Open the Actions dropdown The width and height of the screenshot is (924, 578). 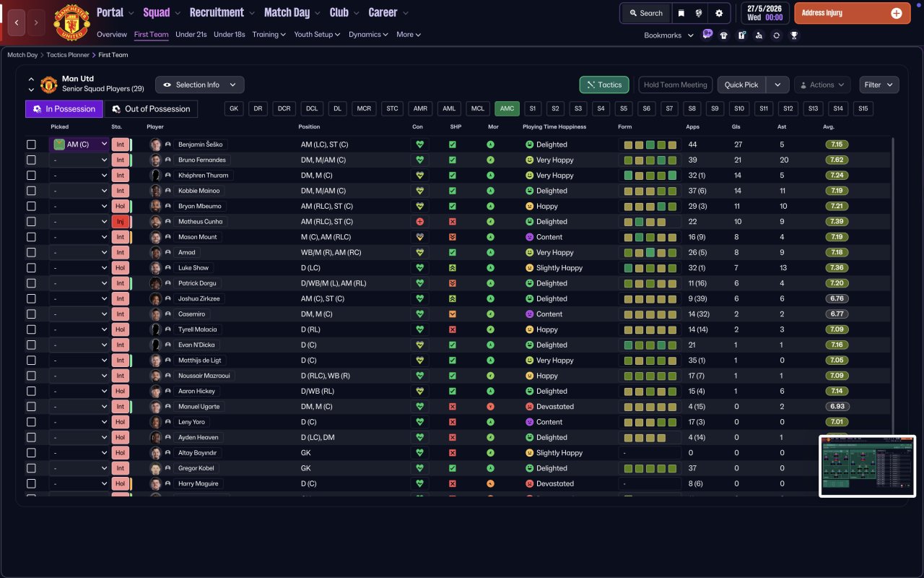click(x=822, y=85)
